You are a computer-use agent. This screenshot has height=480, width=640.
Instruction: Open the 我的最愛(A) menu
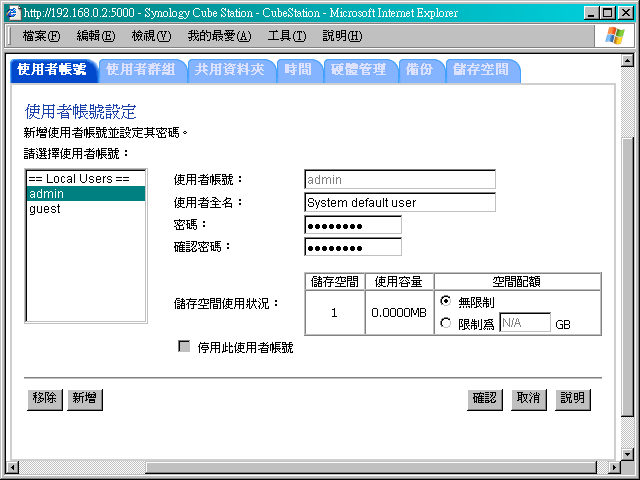[x=220, y=36]
